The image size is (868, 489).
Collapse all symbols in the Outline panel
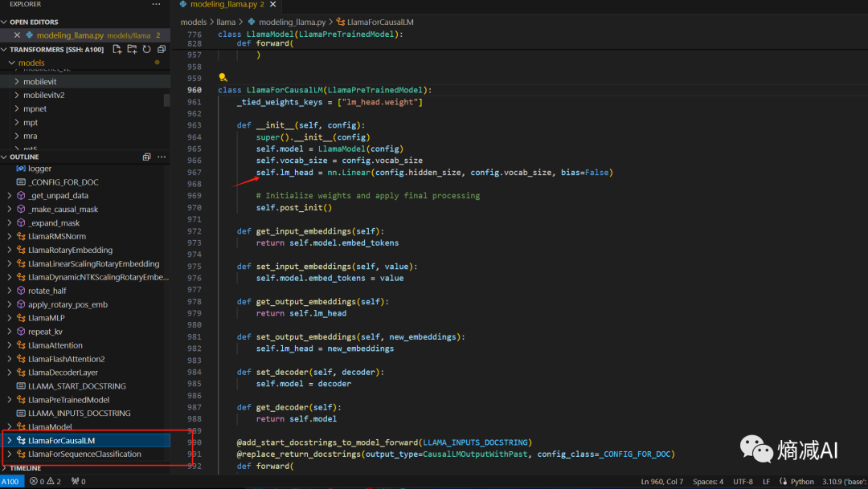tap(147, 157)
